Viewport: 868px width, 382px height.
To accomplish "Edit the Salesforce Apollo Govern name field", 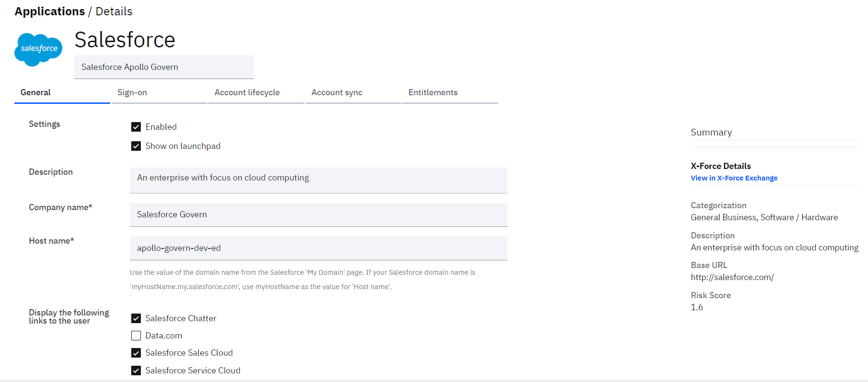I will [164, 67].
